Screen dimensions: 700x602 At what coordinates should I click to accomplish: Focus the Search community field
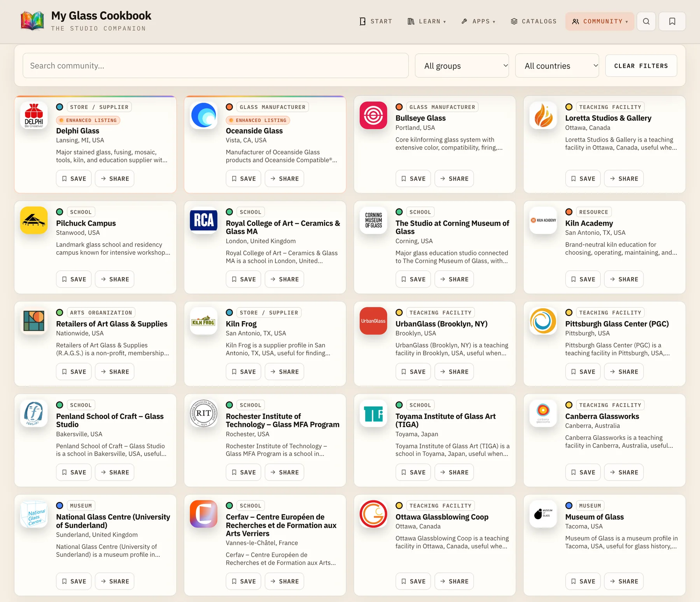[x=216, y=66]
